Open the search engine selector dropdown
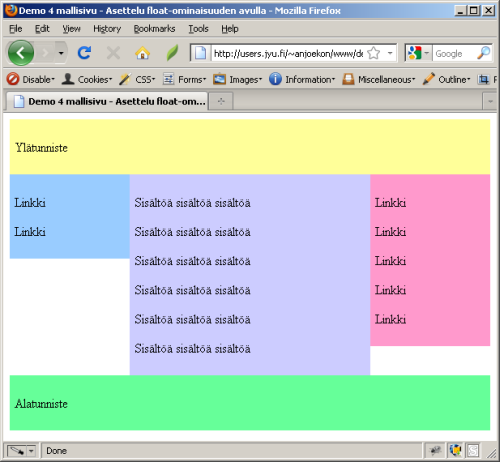 point(418,53)
